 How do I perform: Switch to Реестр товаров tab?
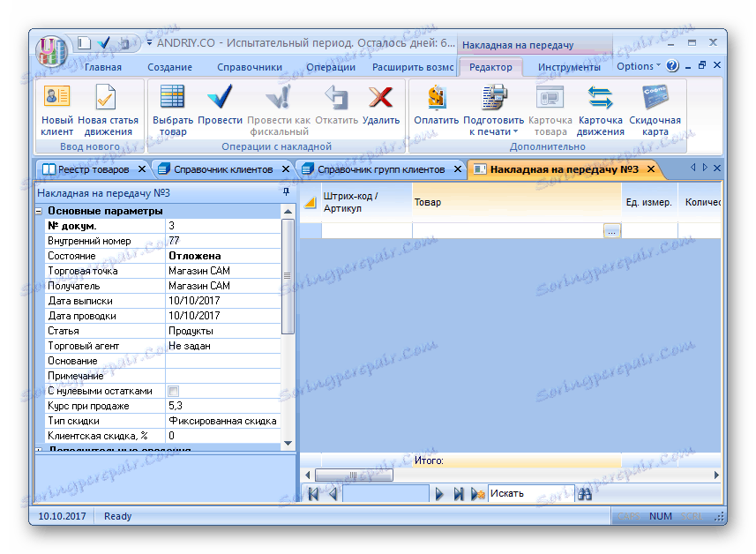94,169
